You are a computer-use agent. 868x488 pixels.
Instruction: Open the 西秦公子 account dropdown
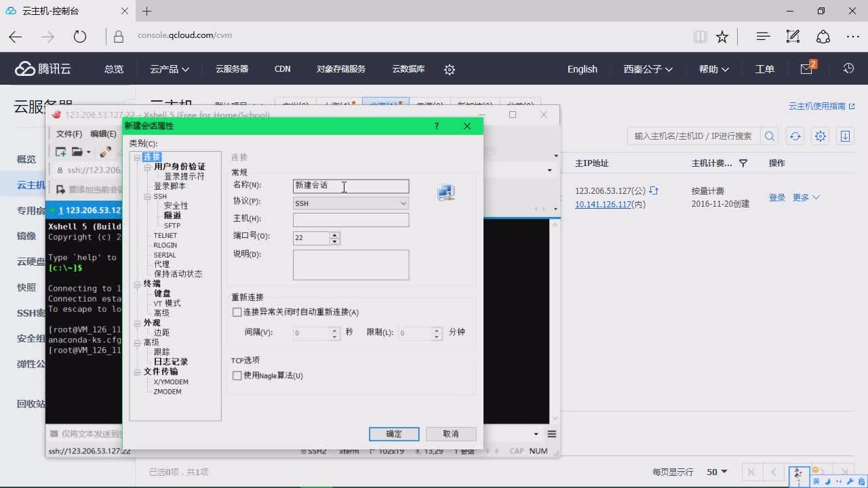point(648,69)
